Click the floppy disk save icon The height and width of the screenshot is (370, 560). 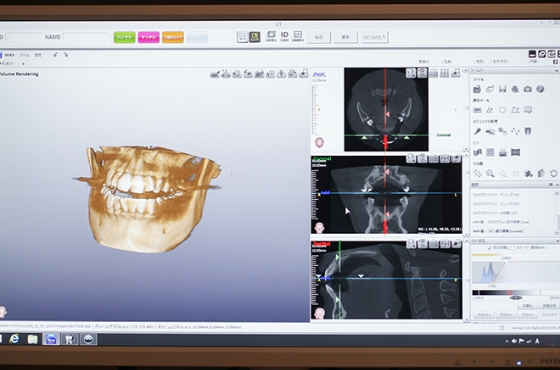tap(502, 89)
